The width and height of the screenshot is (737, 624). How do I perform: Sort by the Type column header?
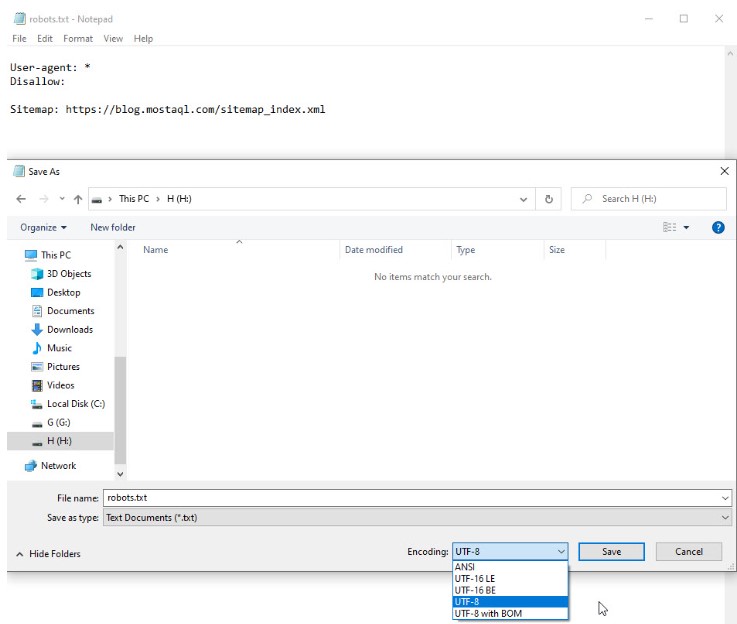(x=465, y=250)
